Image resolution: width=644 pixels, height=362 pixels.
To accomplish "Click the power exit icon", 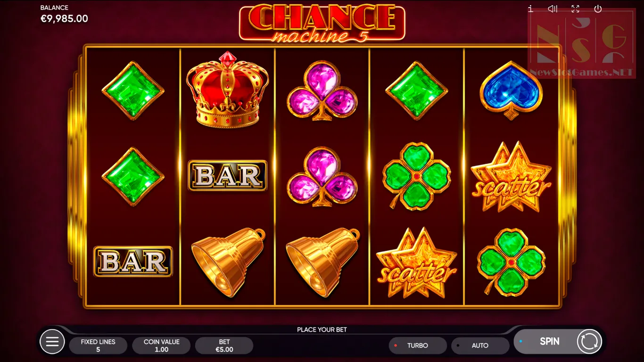I will click(x=598, y=8).
